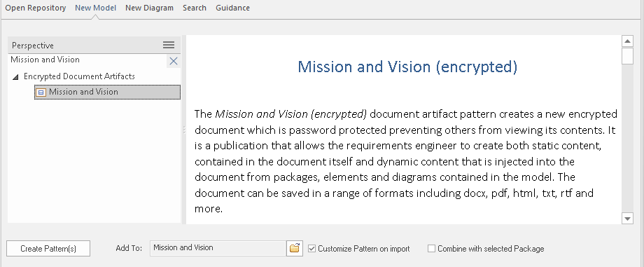Select the New Model tab
This screenshot has height=267, width=644.
(x=95, y=8)
